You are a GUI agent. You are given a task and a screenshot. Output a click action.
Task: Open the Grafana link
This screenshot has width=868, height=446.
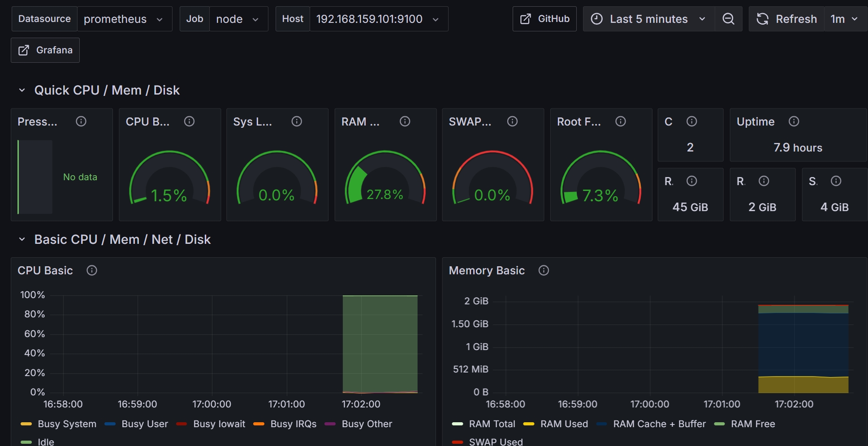45,50
